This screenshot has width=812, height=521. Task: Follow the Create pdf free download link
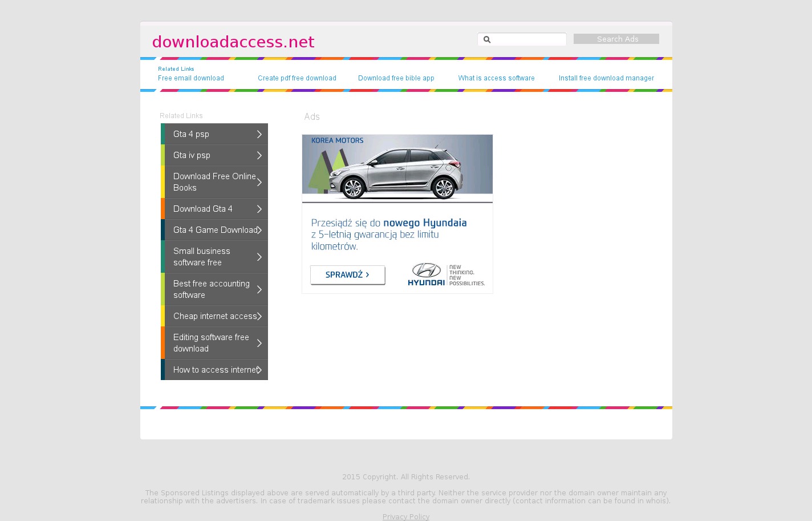pos(297,78)
